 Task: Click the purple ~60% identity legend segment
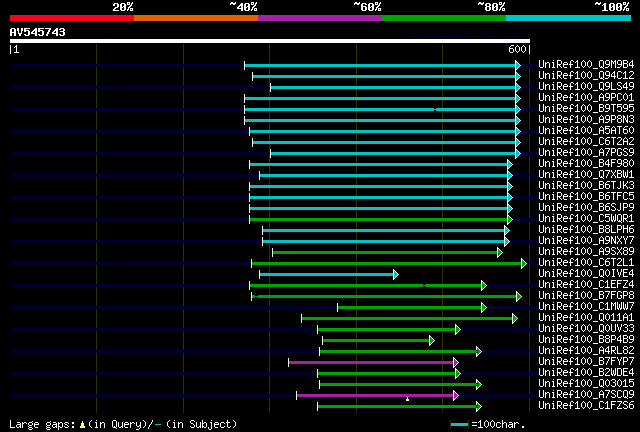click(x=320, y=18)
